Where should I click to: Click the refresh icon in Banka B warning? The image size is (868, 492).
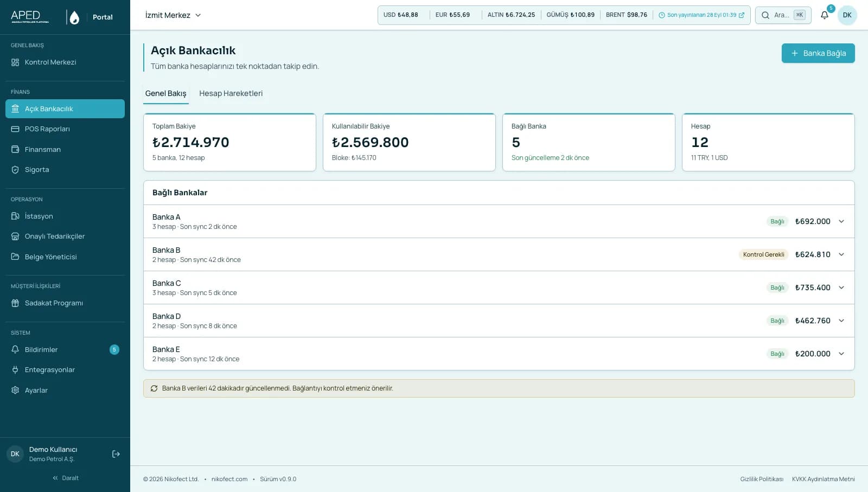[x=154, y=388]
